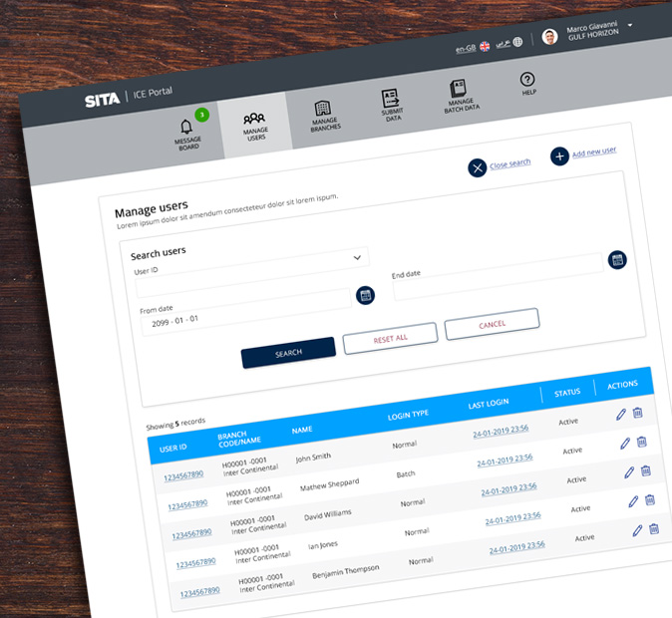Click the Help question mark icon
Screen dimensions: 672x618
pos(527,80)
